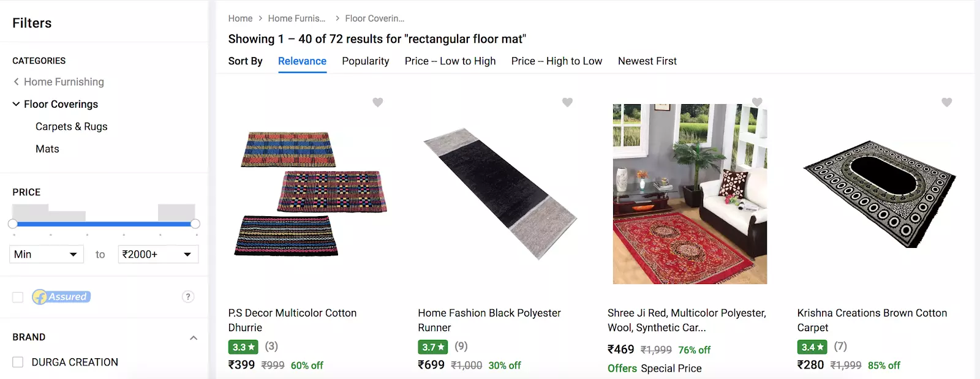Open the Shree Ji red carpet image
The height and width of the screenshot is (379, 980).
(690, 194)
